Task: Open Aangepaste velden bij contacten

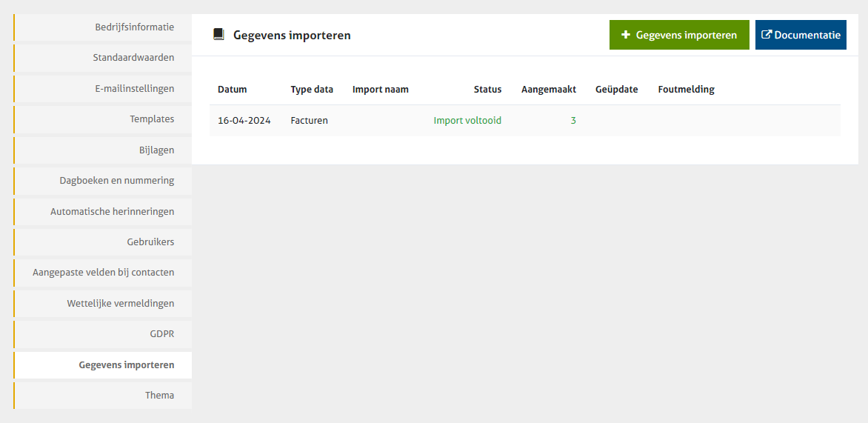Action: tap(104, 273)
